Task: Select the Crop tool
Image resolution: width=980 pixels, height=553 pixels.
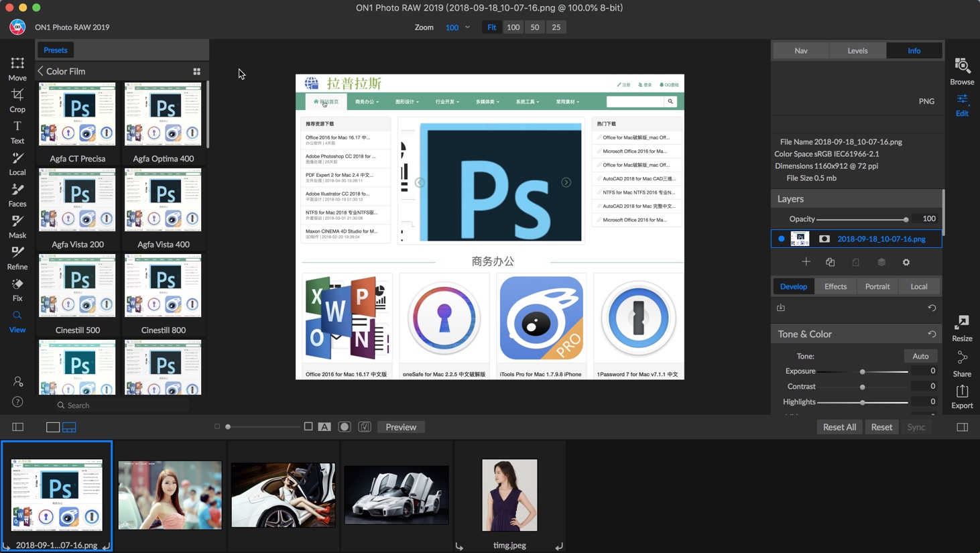Action: [x=17, y=101]
